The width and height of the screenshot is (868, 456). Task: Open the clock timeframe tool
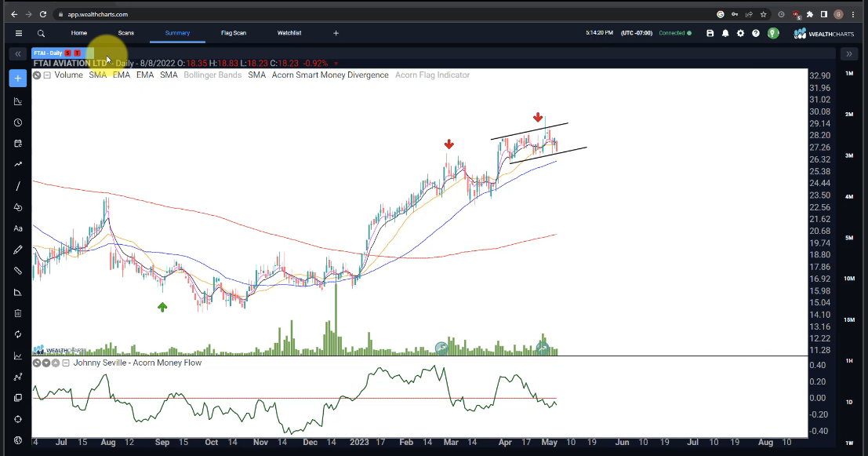coord(18,122)
